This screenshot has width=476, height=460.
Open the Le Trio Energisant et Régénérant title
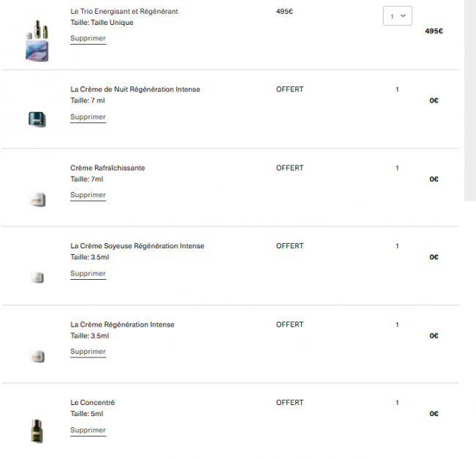[124, 12]
